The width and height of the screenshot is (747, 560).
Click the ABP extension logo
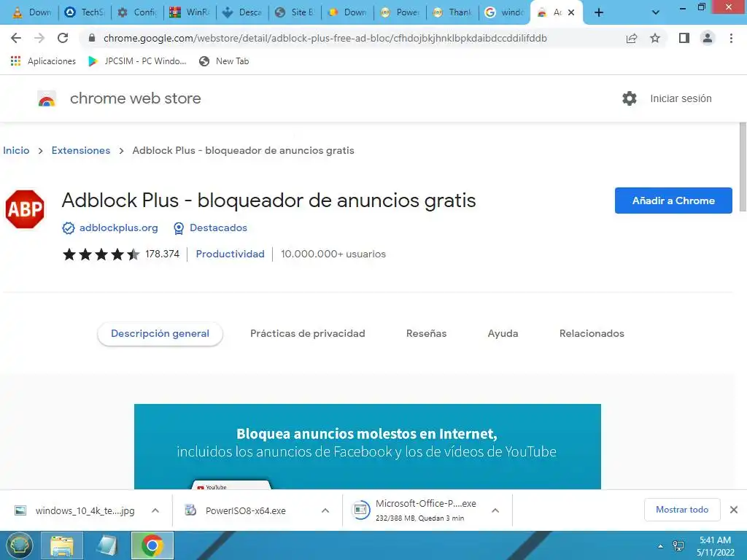[x=25, y=209]
